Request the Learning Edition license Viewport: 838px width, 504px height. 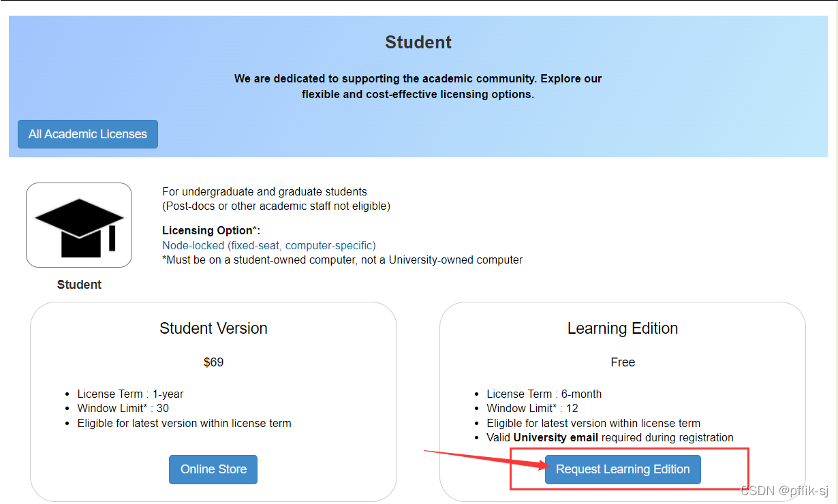pos(623,469)
